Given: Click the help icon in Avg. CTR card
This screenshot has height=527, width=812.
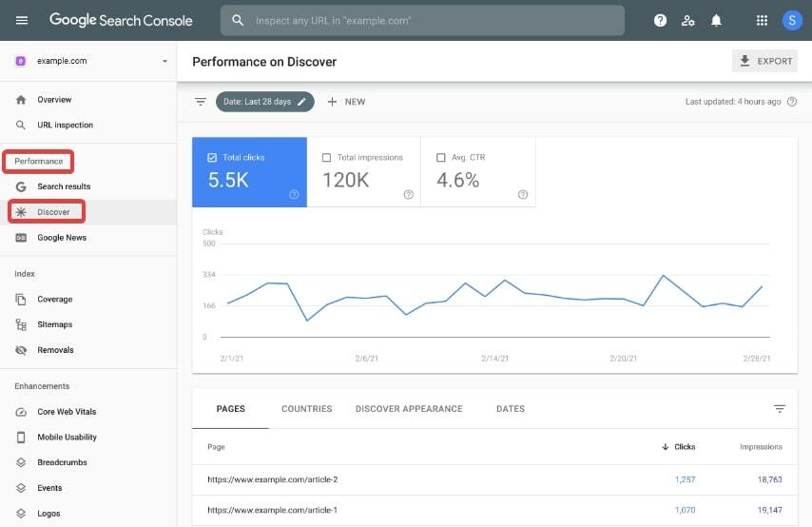Looking at the screenshot, I should [523, 194].
